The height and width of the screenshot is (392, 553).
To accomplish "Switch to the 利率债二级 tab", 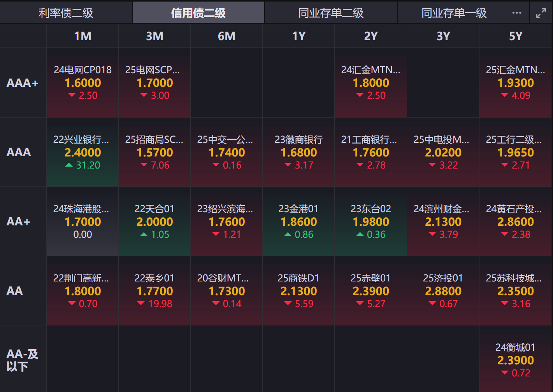I will point(66,13).
